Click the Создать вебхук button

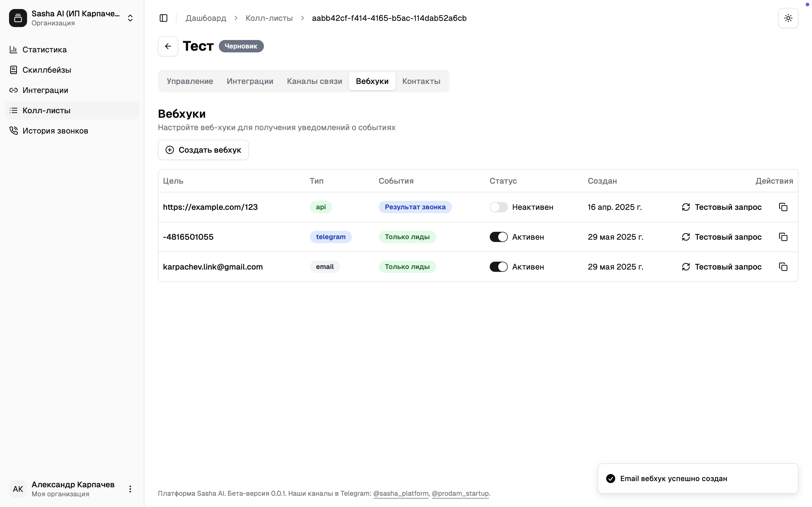pos(203,150)
